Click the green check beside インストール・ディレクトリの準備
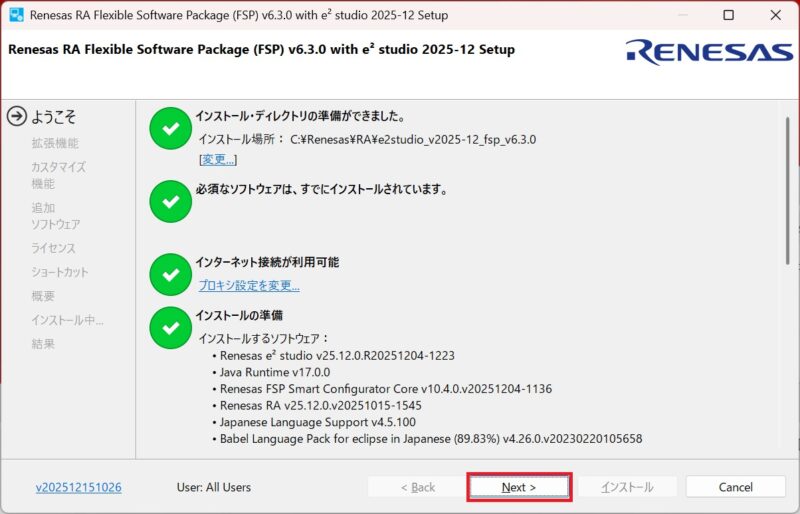The height and width of the screenshot is (514, 800). pyautogui.click(x=170, y=128)
